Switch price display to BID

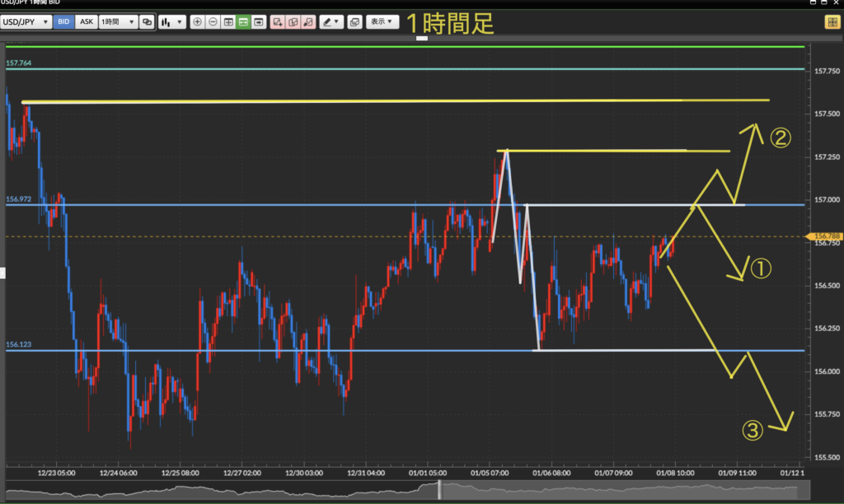click(63, 22)
